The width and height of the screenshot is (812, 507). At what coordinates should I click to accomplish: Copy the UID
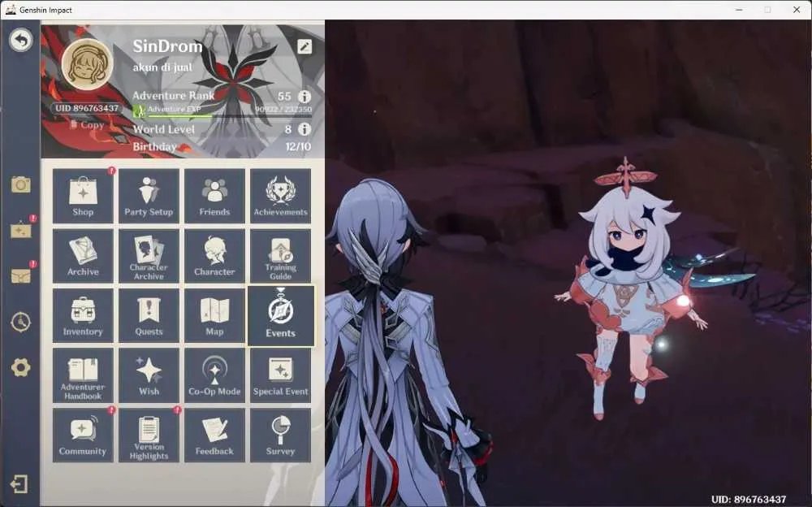[x=87, y=125]
